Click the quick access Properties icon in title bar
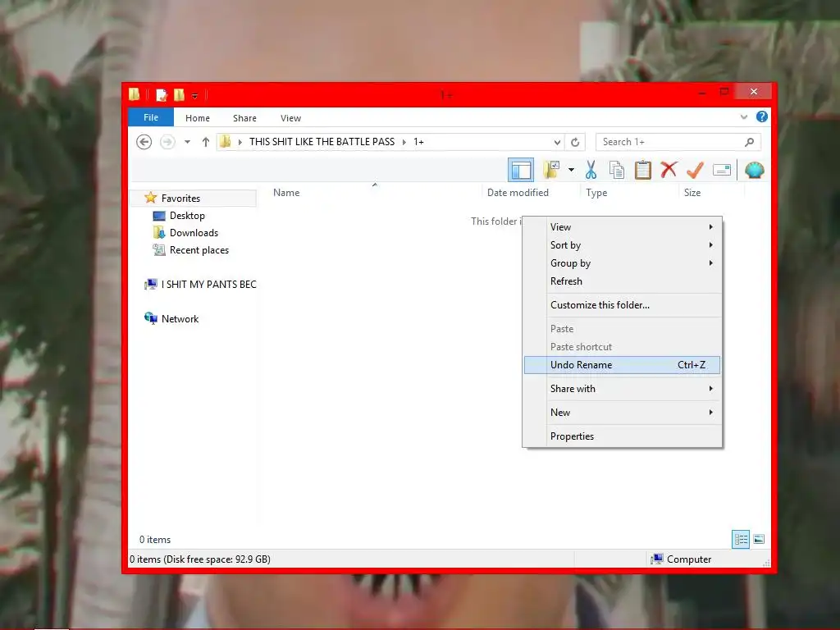The image size is (840, 630). coord(162,95)
